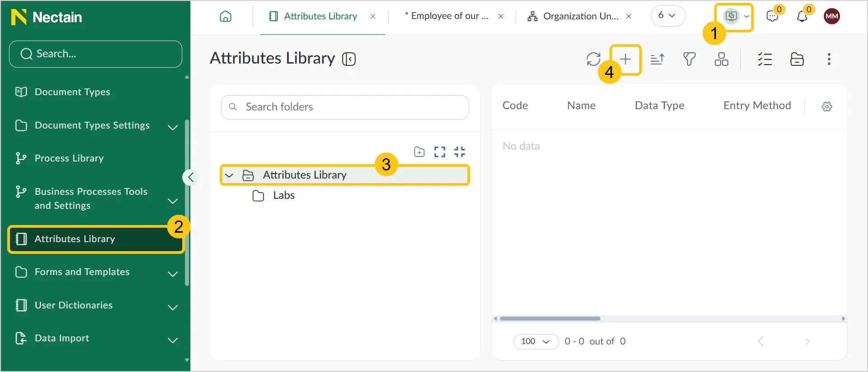Expand Document Types Settings menu
868x372 pixels.
(x=173, y=127)
